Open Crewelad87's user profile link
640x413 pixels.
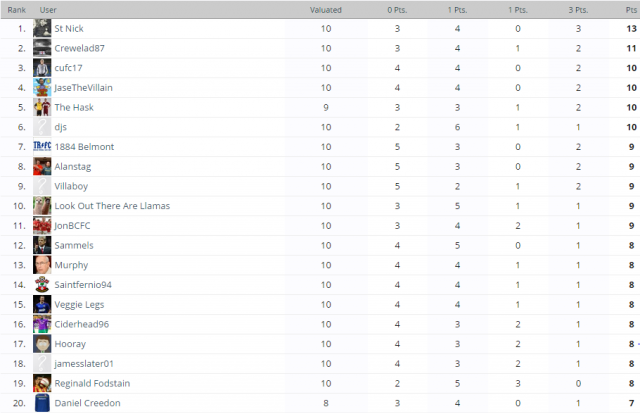[80, 48]
